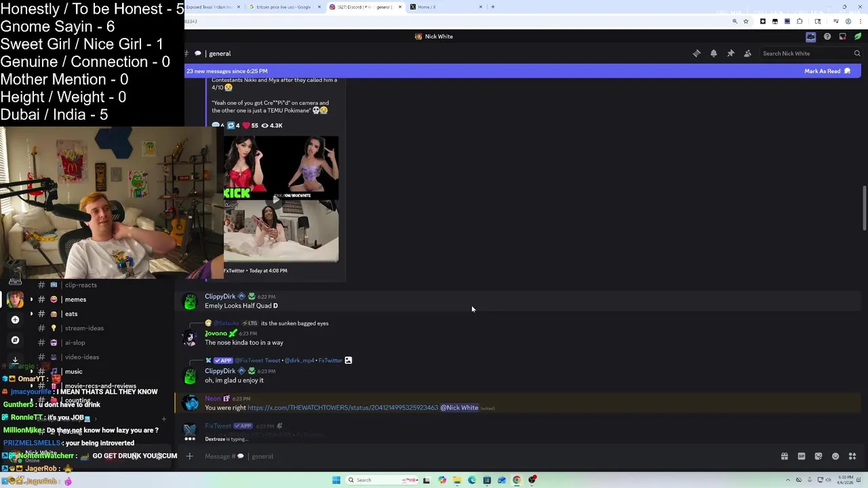Open Microsoft Edge from taskbar

pyautogui.click(x=472, y=480)
